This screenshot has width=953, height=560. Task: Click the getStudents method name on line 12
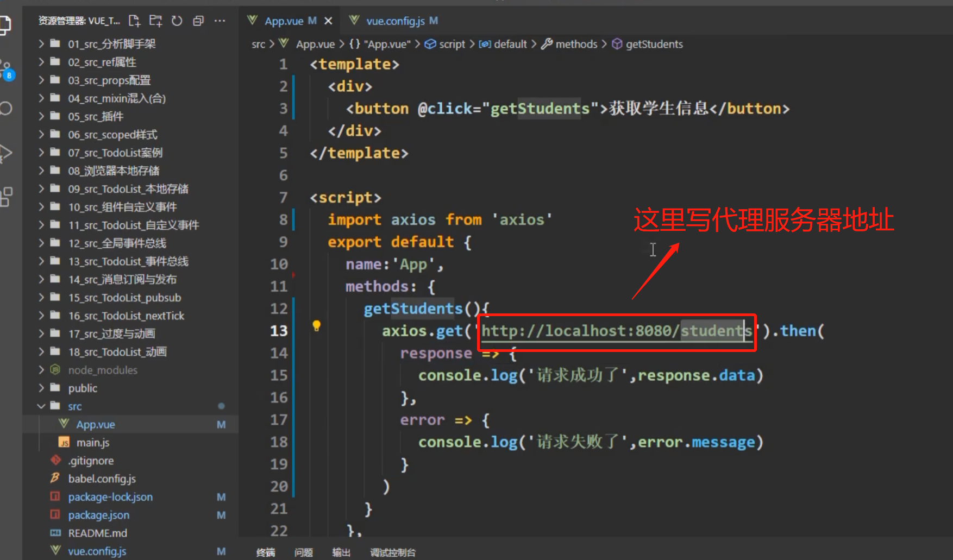click(413, 309)
